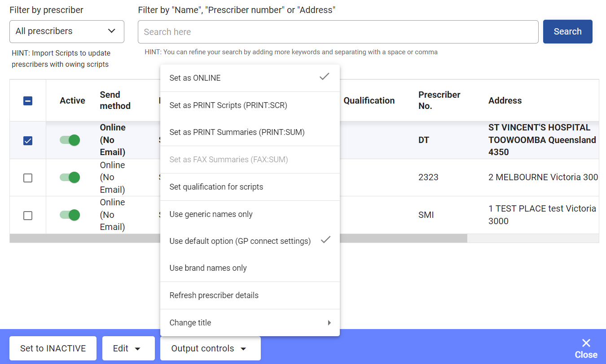This screenshot has height=364, width=606.
Task: Click the header select-all checkbox
Action: coord(28,101)
